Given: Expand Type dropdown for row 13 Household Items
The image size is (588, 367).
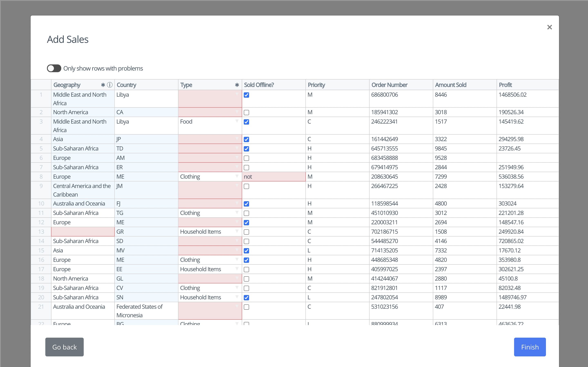Looking at the screenshot, I should pyautogui.click(x=237, y=231).
